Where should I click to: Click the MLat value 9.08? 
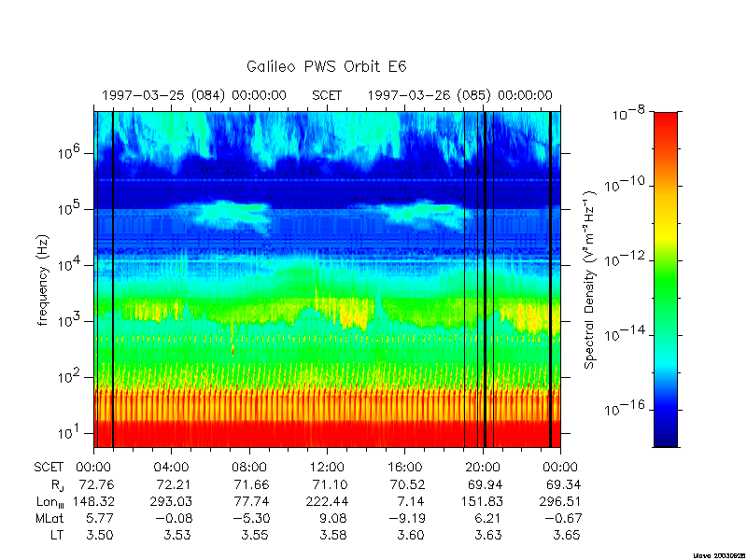[332, 518]
